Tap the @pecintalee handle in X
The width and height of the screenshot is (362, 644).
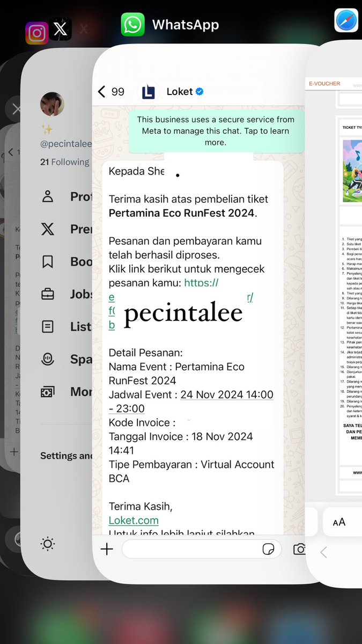(x=67, y=144)
